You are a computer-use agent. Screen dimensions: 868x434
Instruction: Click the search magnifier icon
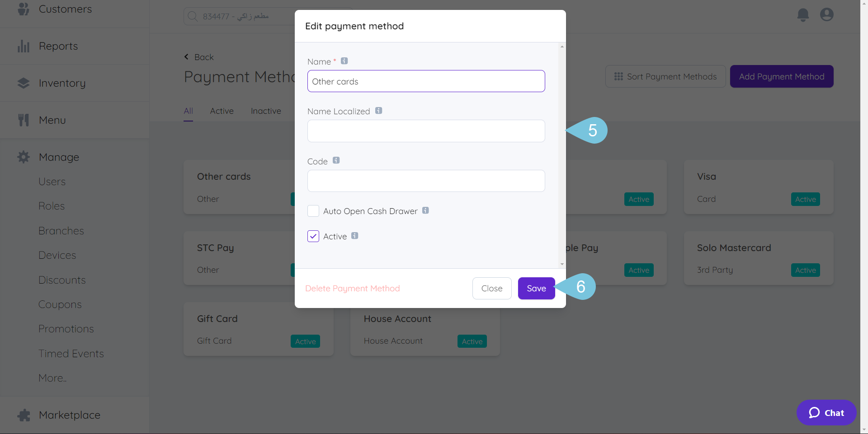pos(192,16)
